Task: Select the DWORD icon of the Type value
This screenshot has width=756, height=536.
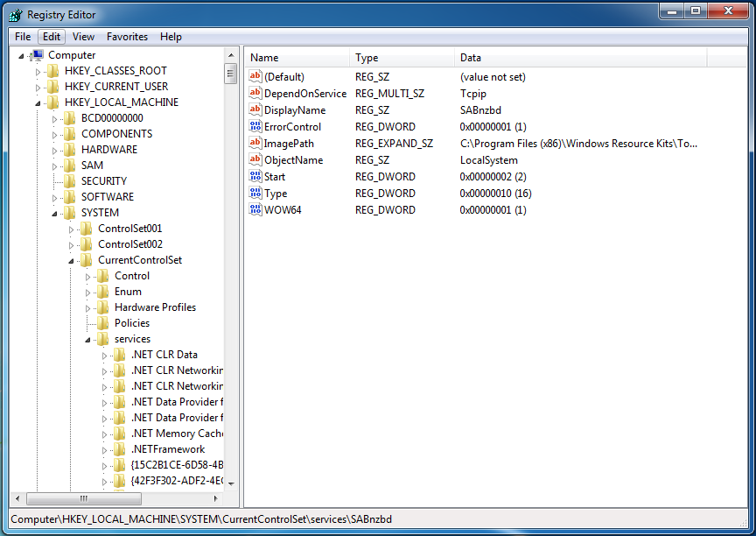Action: coord(255,193)
